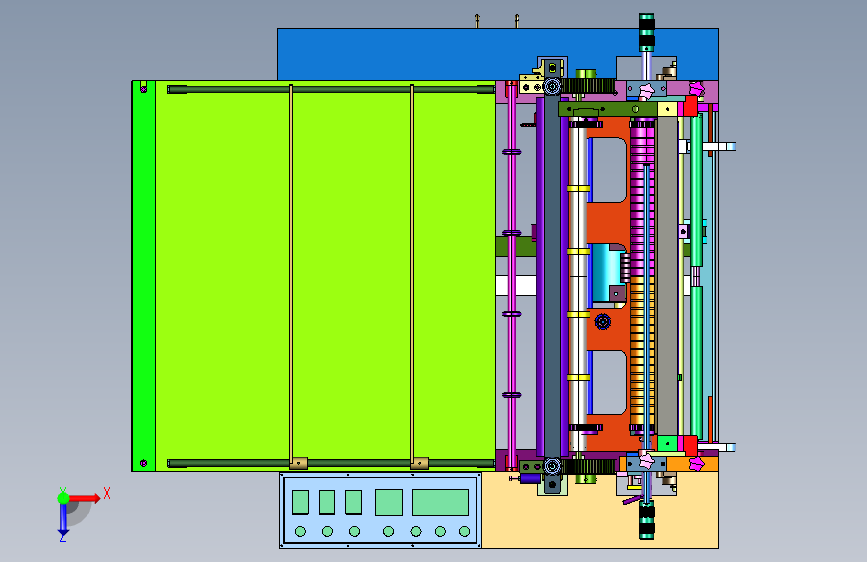Select the light blue control panel plate
The height and width of the screenshot is (562, 867).
pos(380,510)
